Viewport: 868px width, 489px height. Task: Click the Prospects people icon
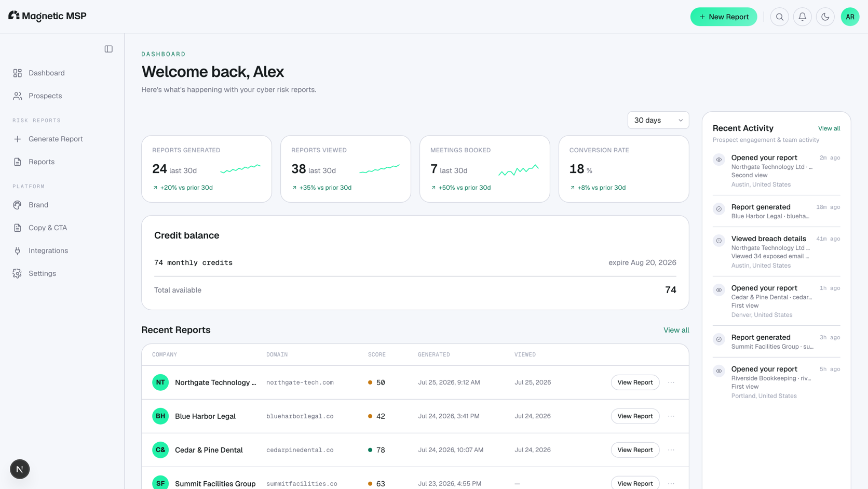pos(18,96)
